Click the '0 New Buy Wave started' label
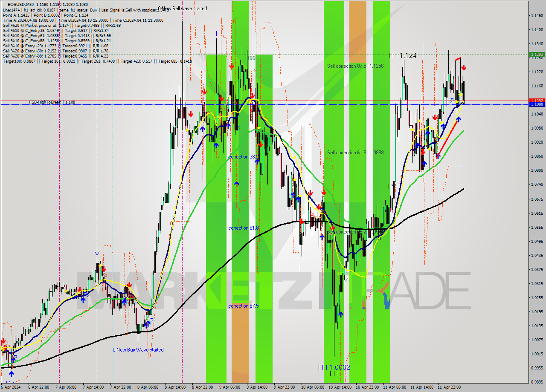The image size is (546, 392). coord(138,350)
